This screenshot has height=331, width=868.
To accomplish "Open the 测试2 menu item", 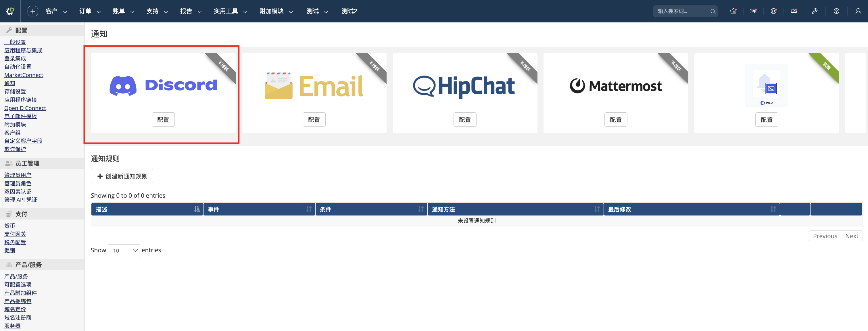I will [349, 11].
